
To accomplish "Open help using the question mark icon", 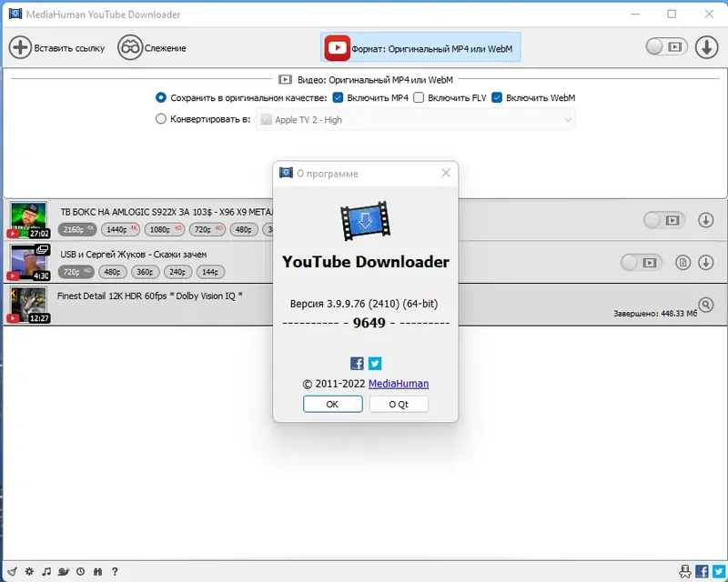I will point(115,572).
